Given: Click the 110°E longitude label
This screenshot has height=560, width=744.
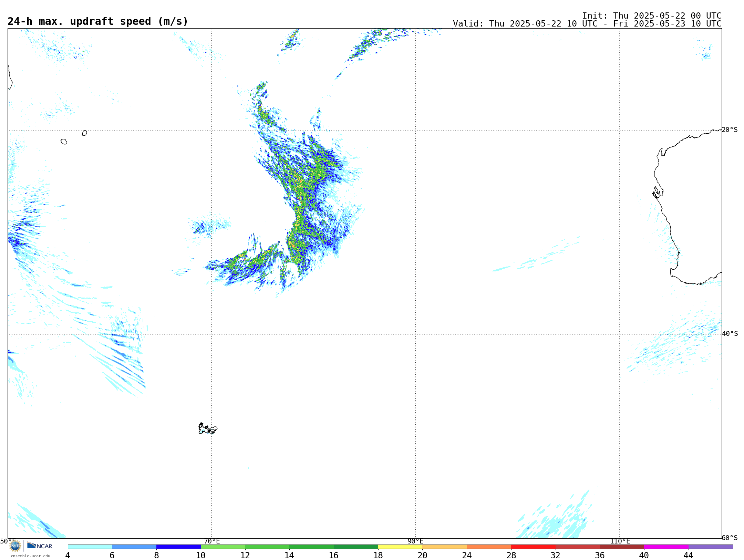Looking at the screenshot, I should 620,541.
